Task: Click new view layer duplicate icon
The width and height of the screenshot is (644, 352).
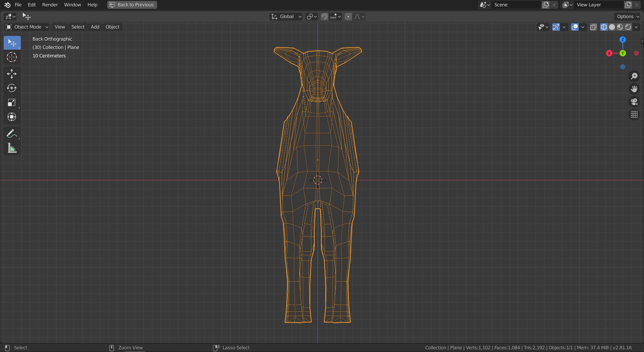Action: [x=628, y=5]
